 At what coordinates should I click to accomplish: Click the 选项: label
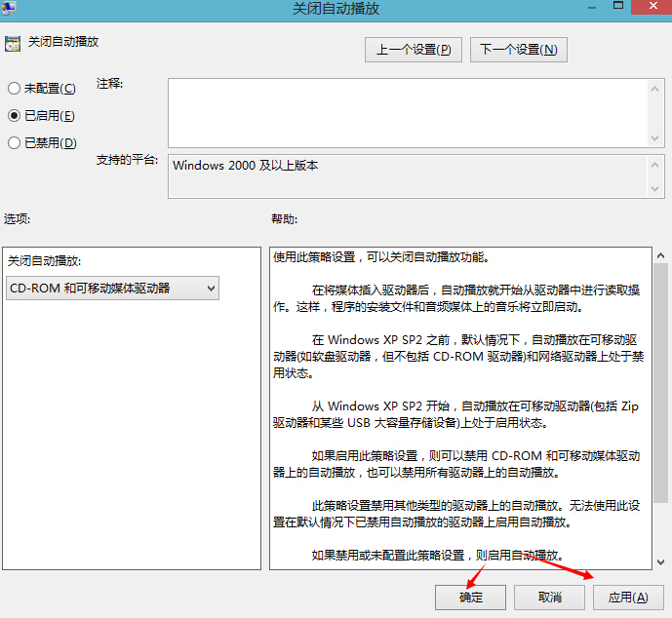click(x=18, y=219)
